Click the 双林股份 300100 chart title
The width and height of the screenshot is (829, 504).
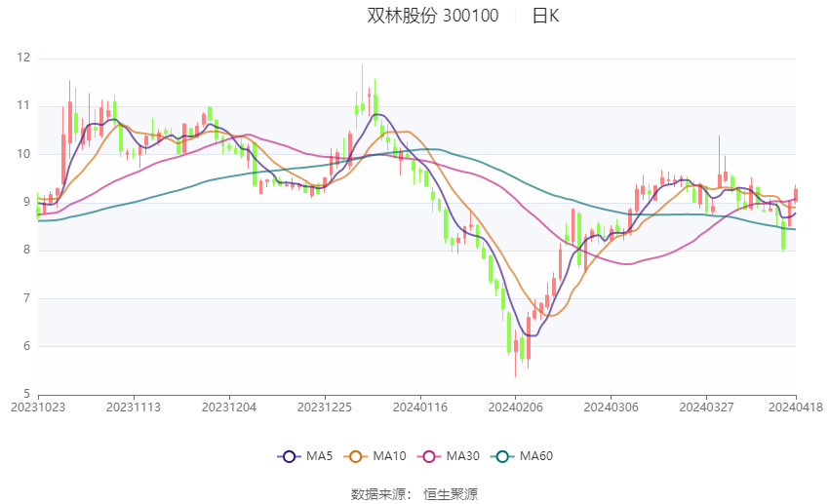click(x=433, y=16)
